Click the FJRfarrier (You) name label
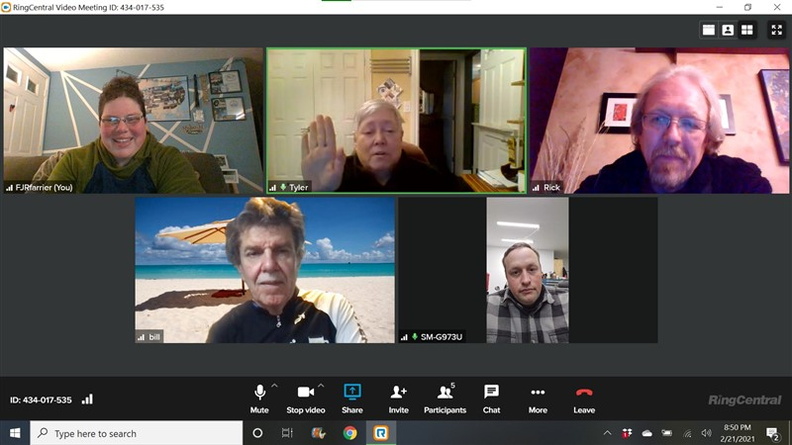This screenshot has height=445, width=792. (44, 187)
